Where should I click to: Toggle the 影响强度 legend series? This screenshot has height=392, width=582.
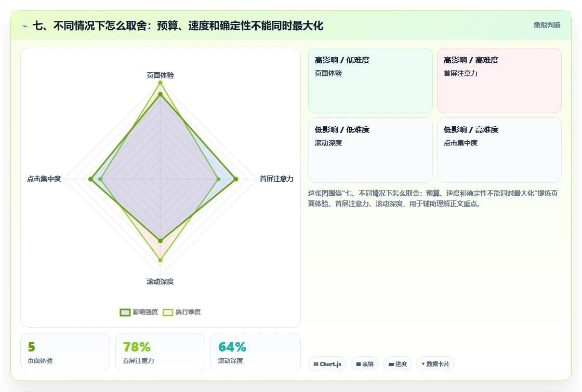pos(139,312)
